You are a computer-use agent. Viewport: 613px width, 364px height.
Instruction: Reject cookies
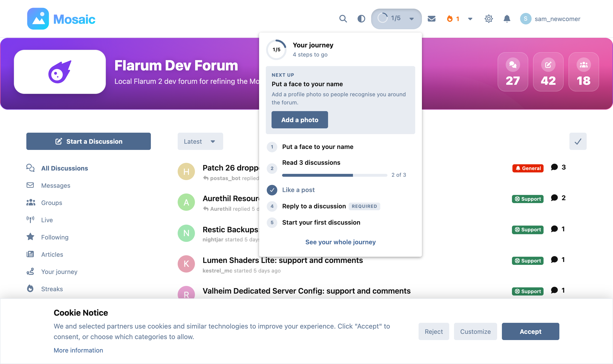tap(433, 331)
